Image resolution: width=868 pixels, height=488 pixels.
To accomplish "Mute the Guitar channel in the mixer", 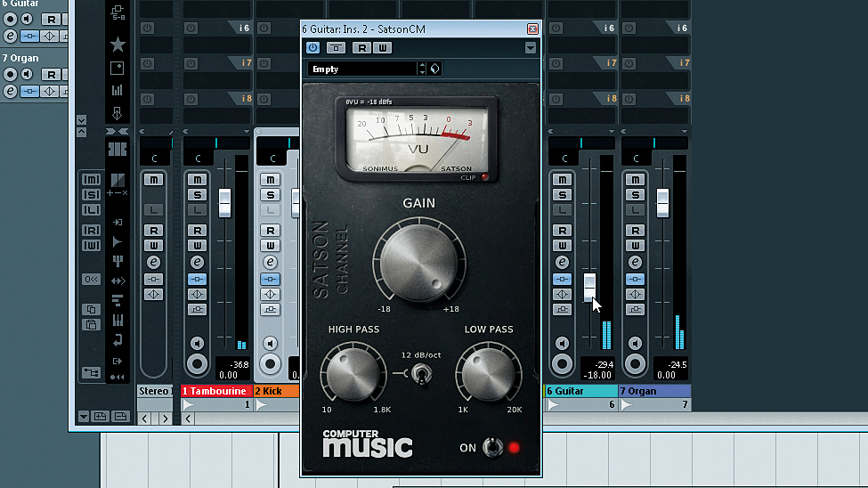I will pyautogui.click(x=562, y=180).
